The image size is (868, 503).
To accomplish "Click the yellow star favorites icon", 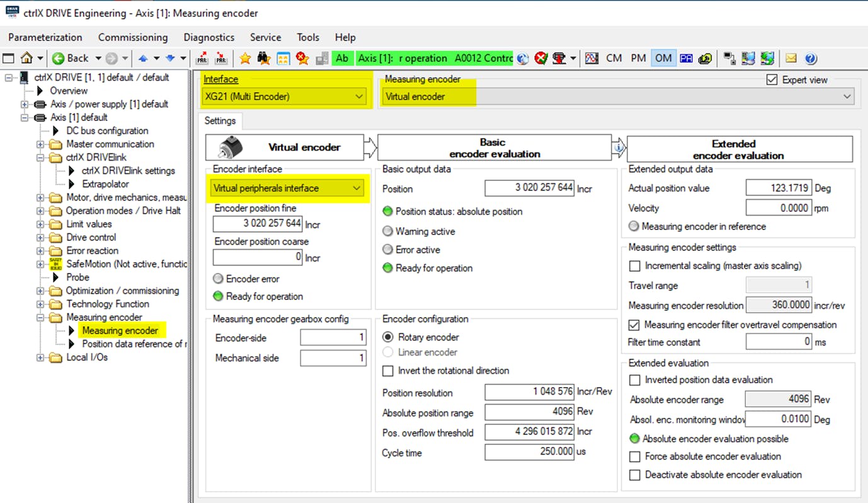I will [245, 59].
